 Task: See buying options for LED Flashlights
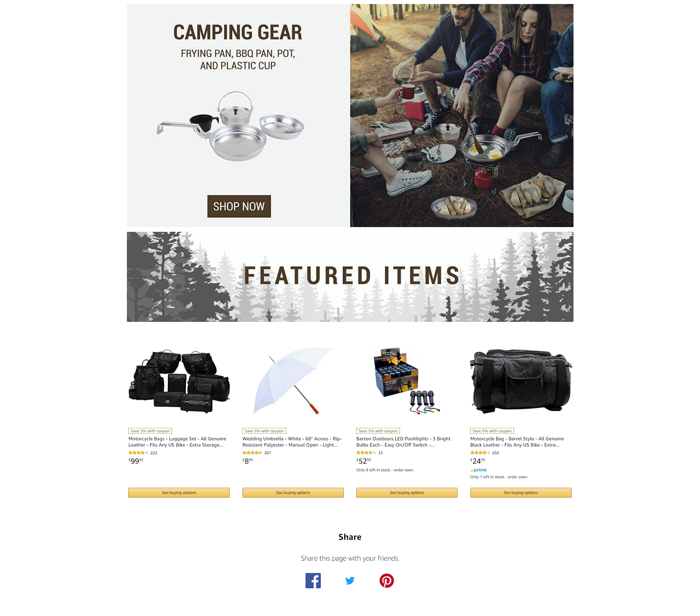tap(407, 492)
